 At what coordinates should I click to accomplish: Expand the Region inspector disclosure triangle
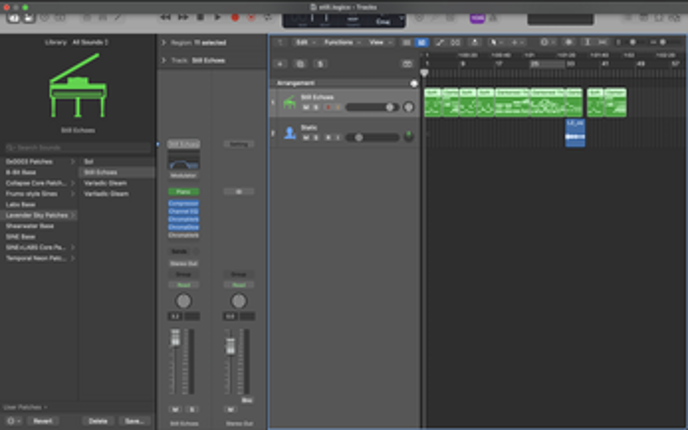click(163, 43)
